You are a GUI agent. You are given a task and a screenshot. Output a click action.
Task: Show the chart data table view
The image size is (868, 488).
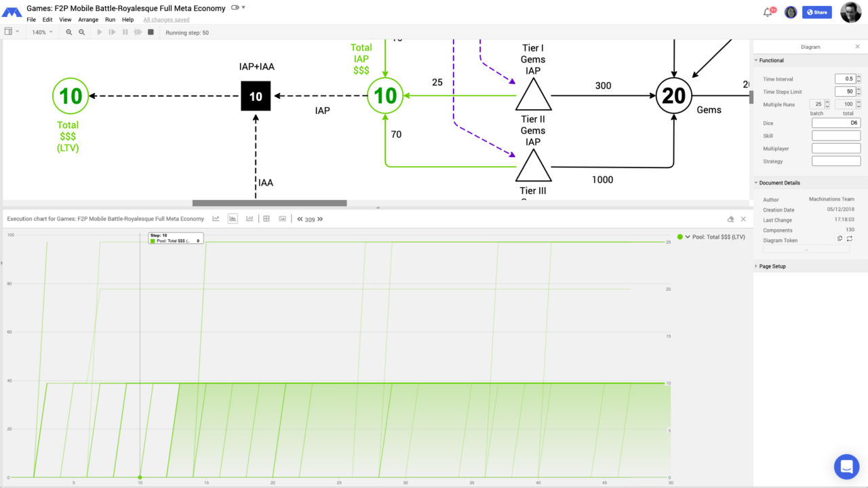267,219
